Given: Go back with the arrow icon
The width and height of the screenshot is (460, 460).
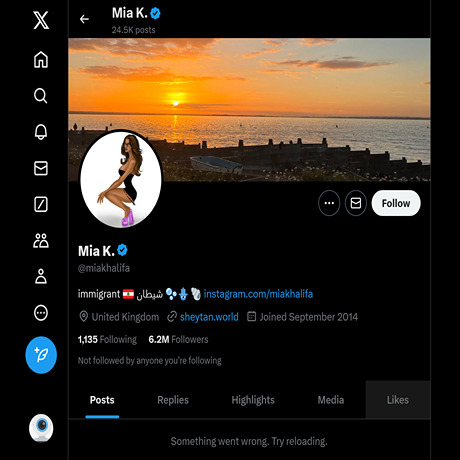Looking at the screenshot, I should (84, 19).
